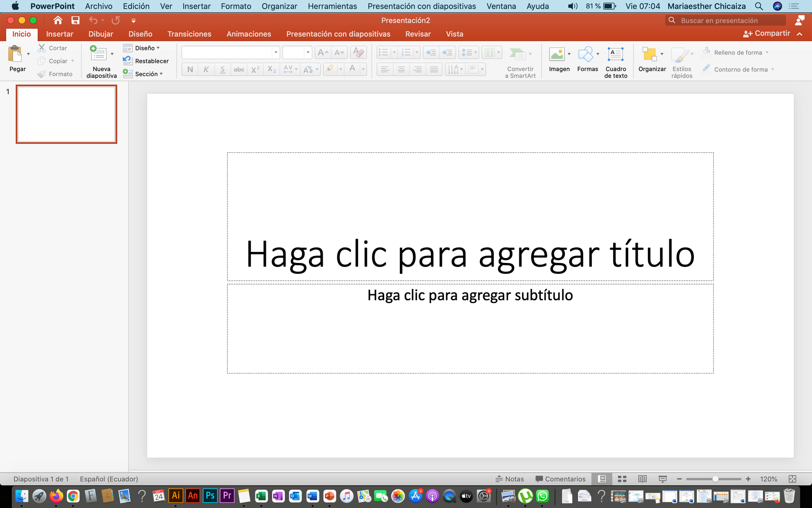Switch to slide sorter view in status bar
Viewport: 812px width, 508px height.
(622, 479)
